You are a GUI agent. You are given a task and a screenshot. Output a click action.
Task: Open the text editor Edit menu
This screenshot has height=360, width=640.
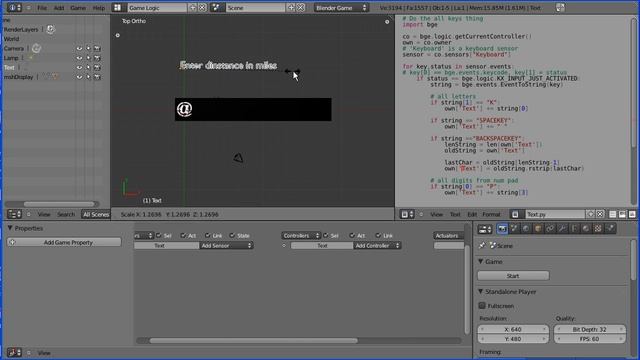click(472, 214)
